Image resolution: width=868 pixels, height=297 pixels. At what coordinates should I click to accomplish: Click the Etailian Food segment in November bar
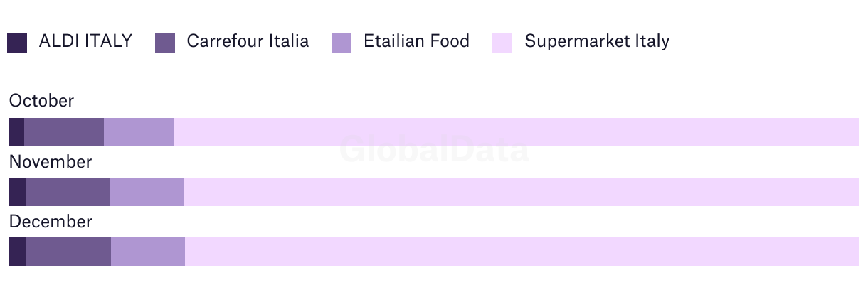(x=147, y=192)
